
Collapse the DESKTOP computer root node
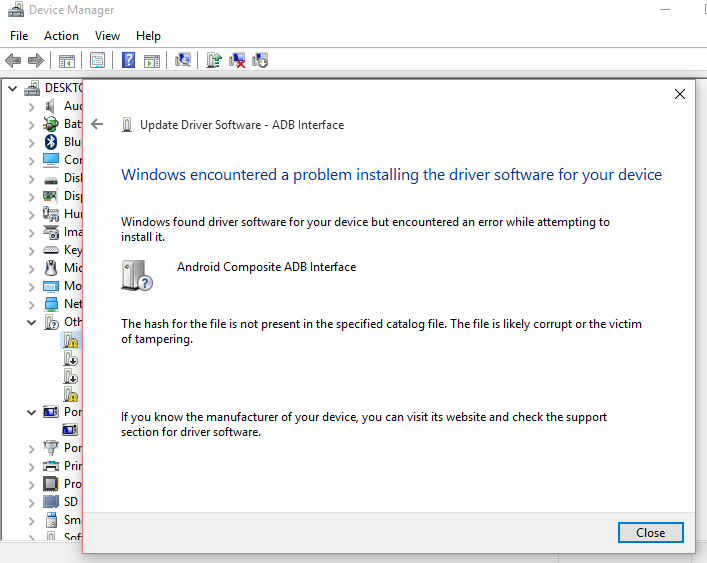(13, 88)
